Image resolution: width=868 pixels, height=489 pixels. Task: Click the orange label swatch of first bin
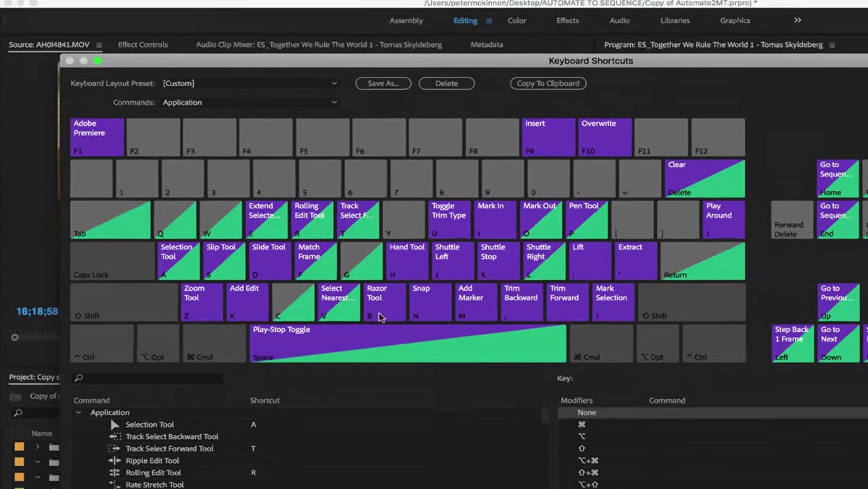20,447
